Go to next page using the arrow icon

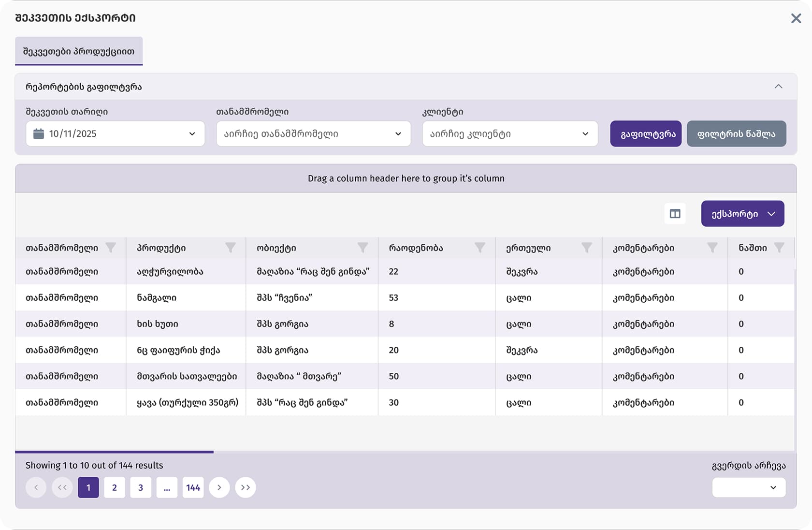pyautogui.click(x=219, y=487)
